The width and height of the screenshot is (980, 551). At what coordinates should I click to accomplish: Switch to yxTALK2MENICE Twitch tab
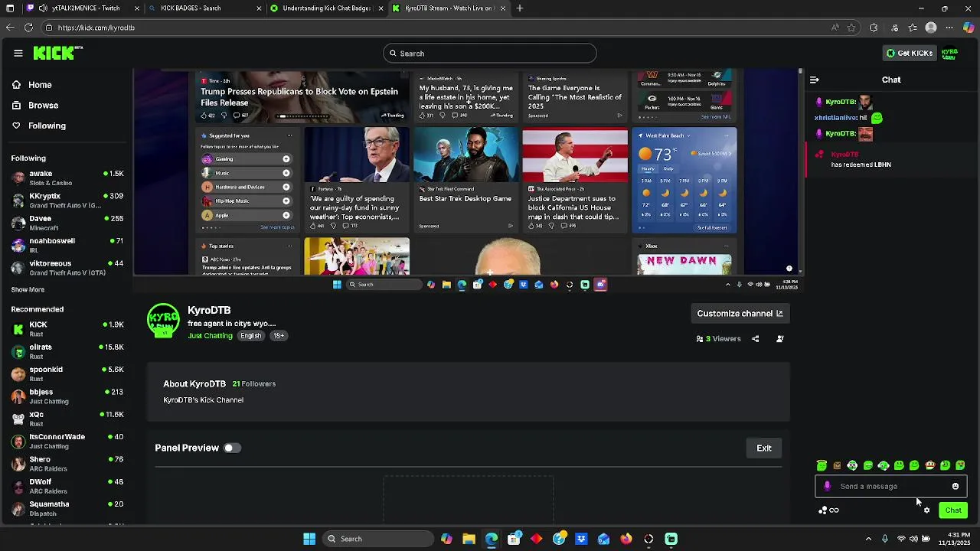click(x=83, y=8)
